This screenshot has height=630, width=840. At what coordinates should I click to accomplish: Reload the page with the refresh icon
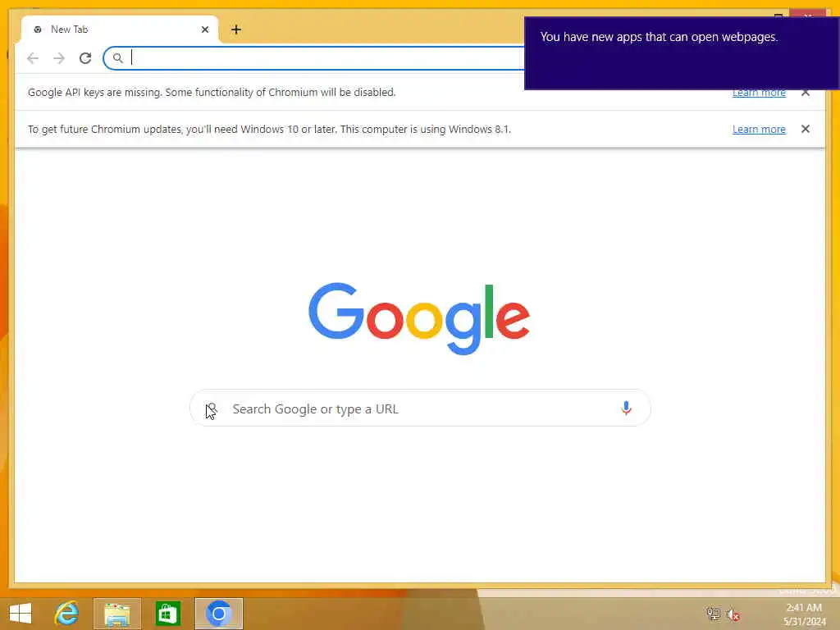point(85,58)
